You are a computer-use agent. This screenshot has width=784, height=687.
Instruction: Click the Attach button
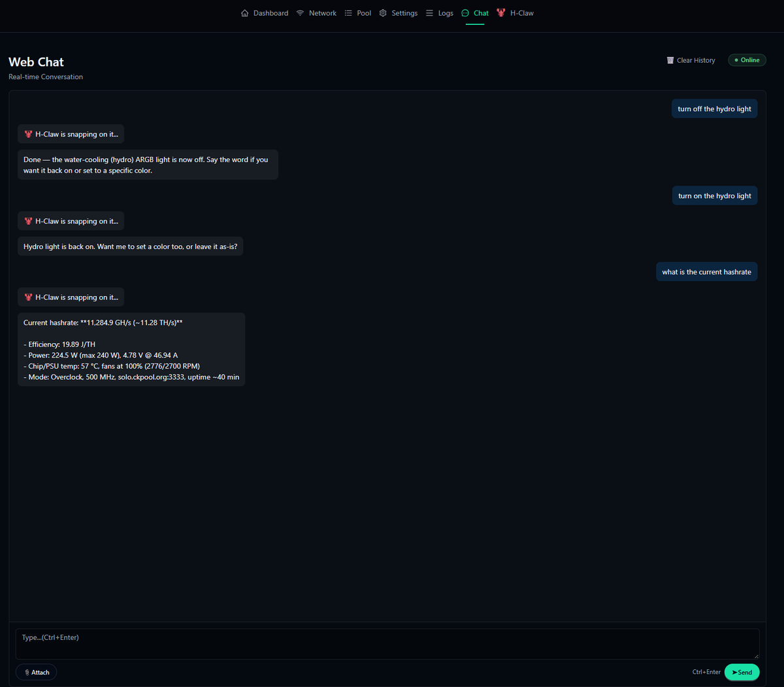37,672
